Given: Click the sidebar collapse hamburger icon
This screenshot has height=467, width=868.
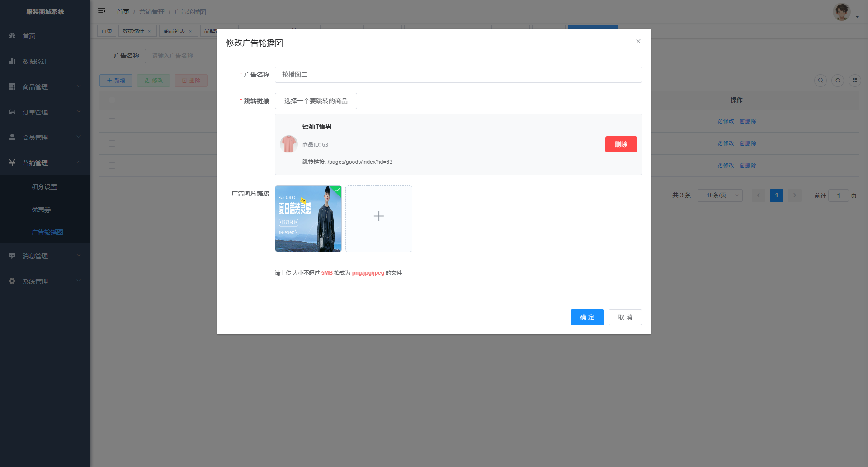Looking at the screenshot, I should pos(102,11).
